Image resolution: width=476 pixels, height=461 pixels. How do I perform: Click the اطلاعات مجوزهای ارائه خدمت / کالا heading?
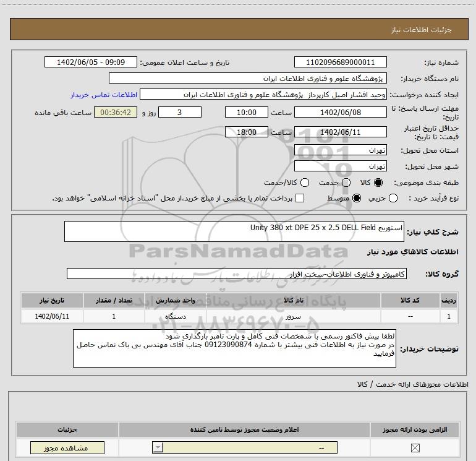[412, 384]
